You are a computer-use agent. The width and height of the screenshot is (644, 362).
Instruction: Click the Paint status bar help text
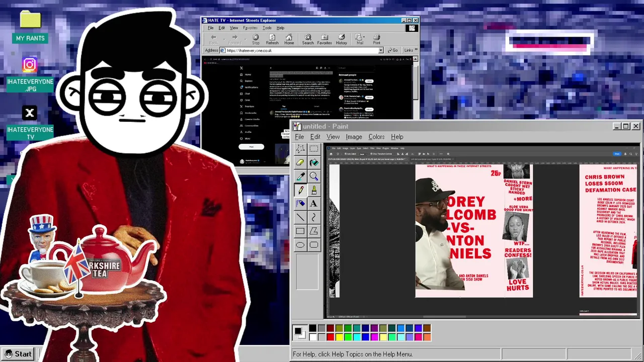pos(353,354)
